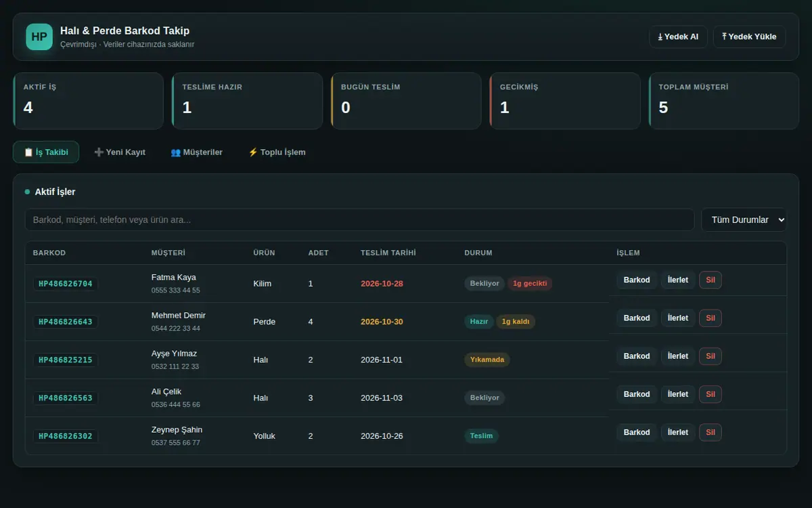The height and width of the screenshot is (508, 812).
Task: Click the Teslime Hazır stat card
Action: pyautogui.click(x=247, y=101)
